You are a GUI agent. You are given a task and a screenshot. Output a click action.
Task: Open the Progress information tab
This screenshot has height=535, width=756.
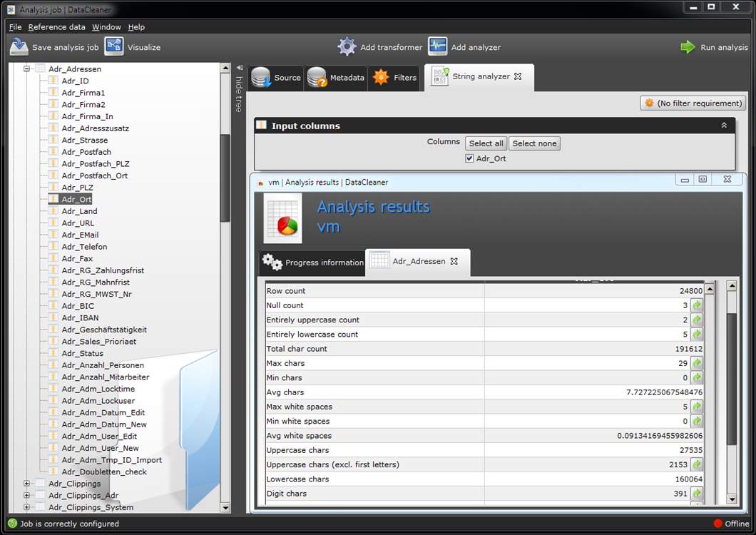pyautogui.click(x=313, y=263)
